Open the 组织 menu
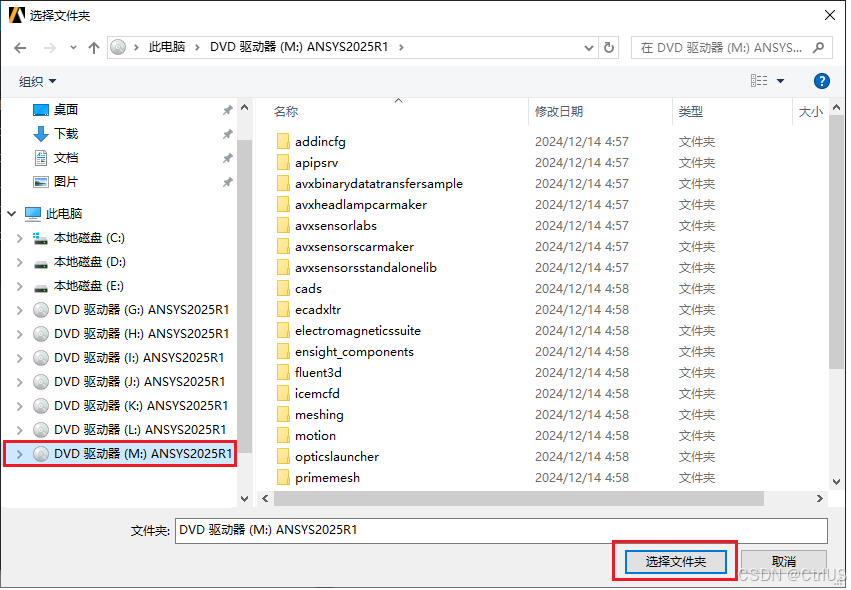The width and height of the screenshot is (851, 590). pos(37,81)
